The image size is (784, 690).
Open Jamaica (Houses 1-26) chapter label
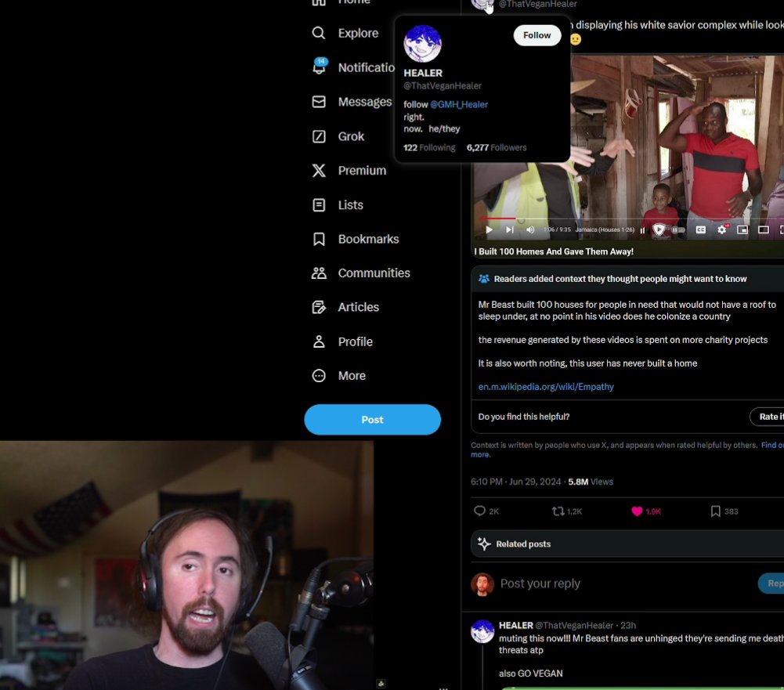(605, 229)
